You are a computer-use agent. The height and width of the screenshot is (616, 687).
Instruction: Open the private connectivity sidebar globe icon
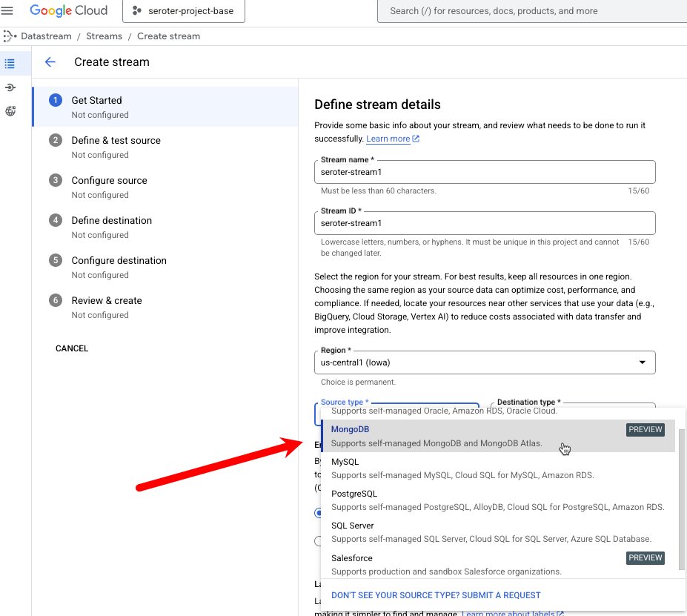10,111
